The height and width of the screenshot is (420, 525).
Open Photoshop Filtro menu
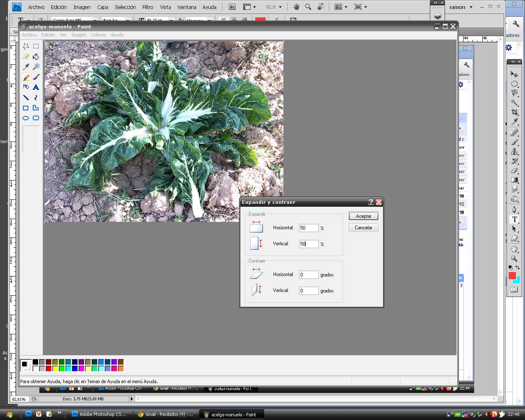click(148, 7)
